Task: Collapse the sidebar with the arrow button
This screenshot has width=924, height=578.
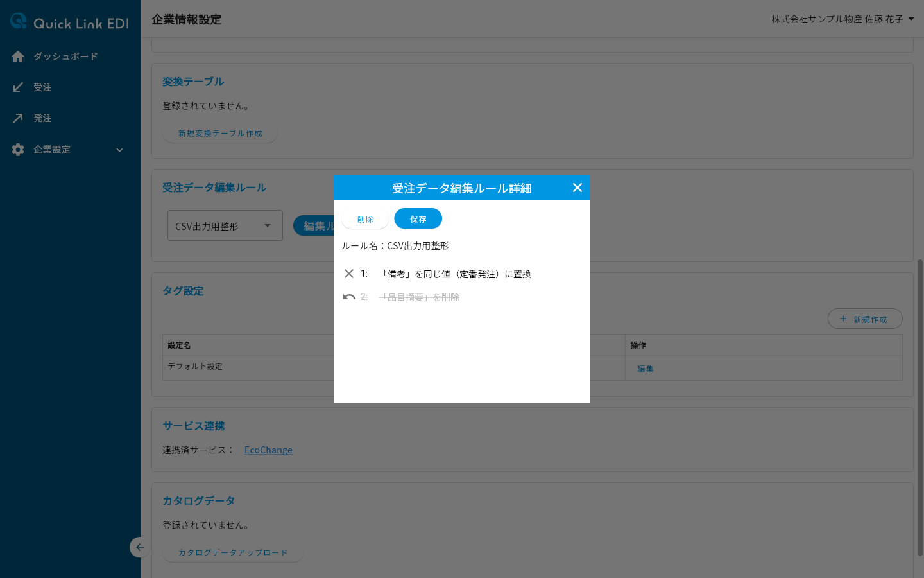Action: pos(139,547)
